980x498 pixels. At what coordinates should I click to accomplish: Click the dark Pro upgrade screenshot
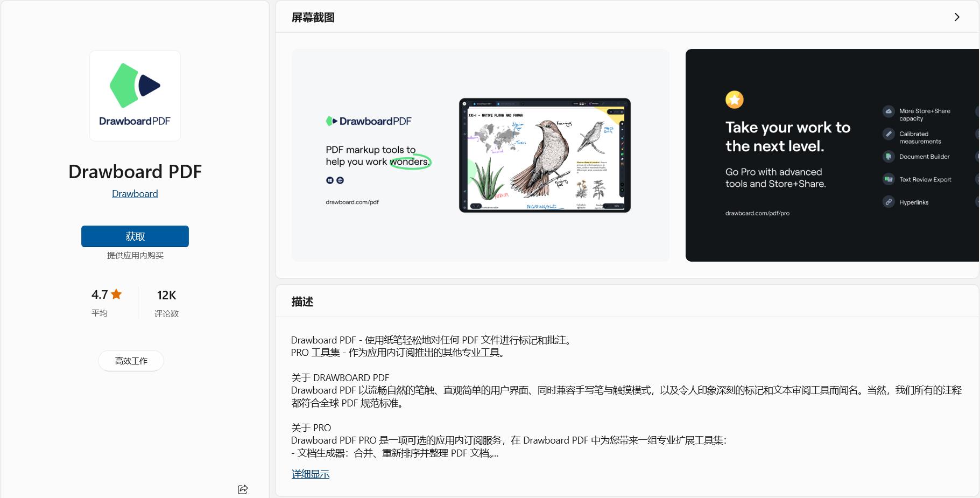click(x=831, y=155)
